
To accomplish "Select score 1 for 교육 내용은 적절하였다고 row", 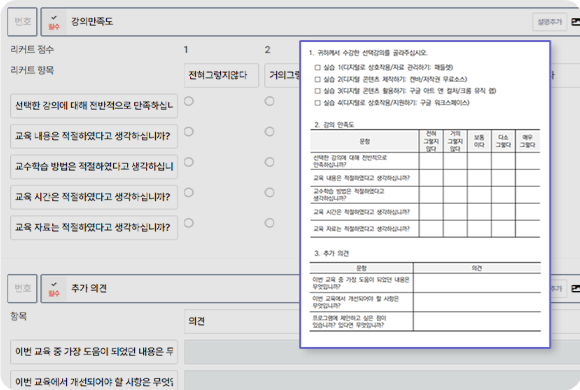I will click(x=189, y=131).
